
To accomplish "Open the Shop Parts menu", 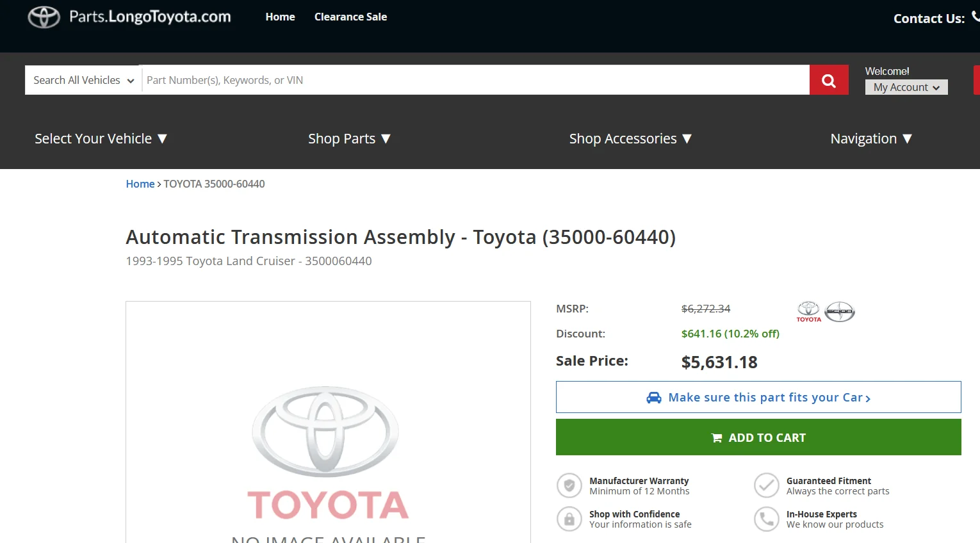I will click(349, 138).
